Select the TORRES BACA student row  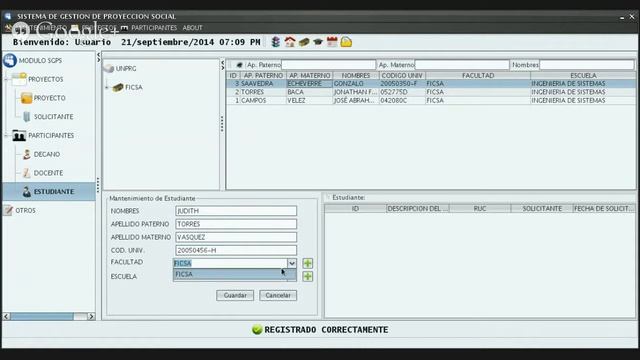[431, 92]
